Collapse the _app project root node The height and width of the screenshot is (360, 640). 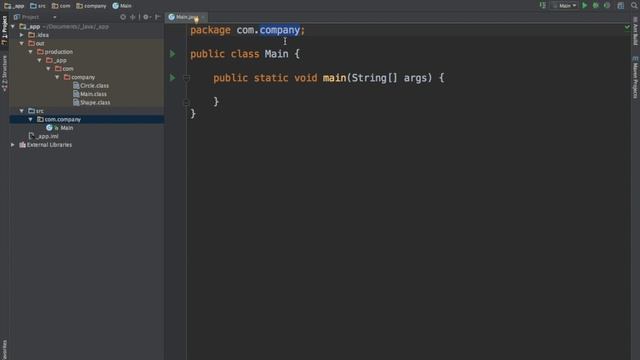coord(13,27)
